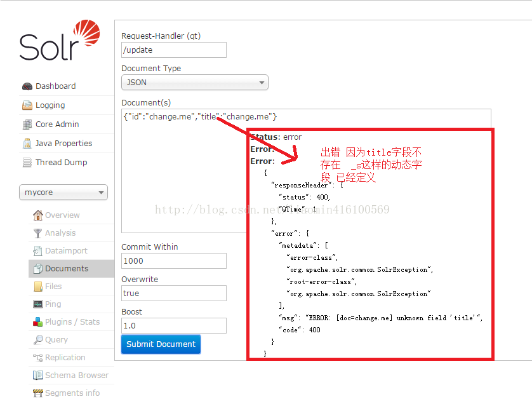Click the Dashboard gauge icon
532x406 pixels.
click(x=27, y=86)
